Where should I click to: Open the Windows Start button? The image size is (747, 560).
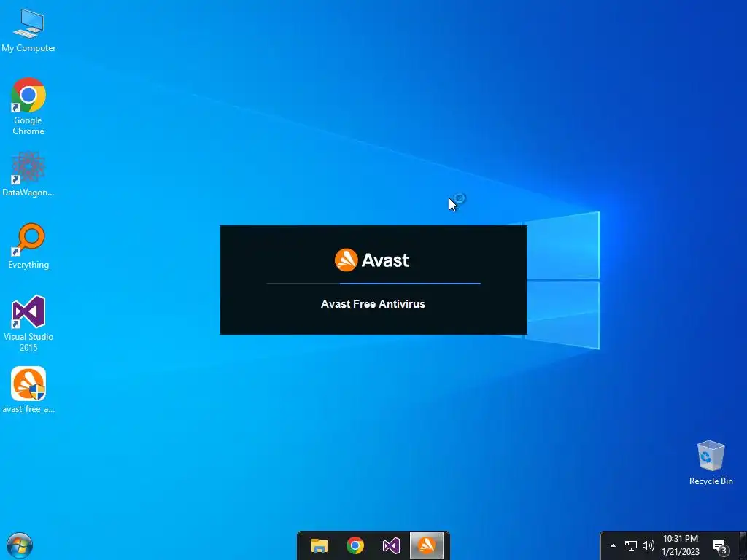click(x=20, y=545)
